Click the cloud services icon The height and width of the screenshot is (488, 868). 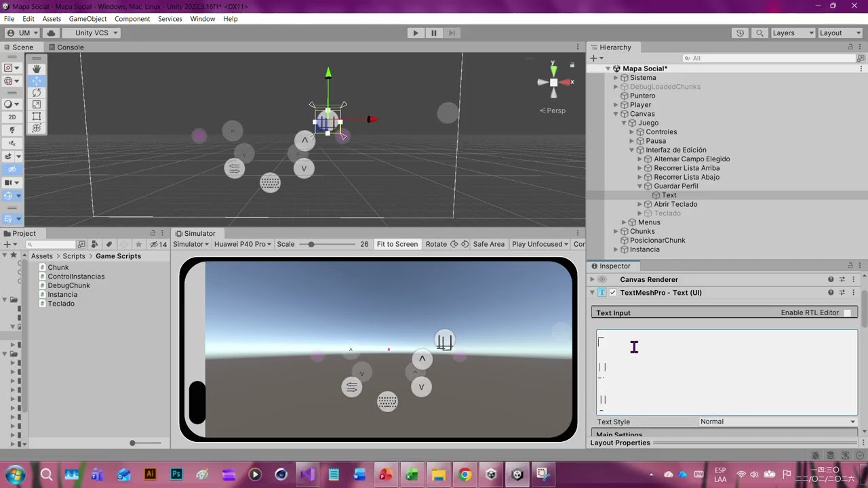click(x=51, y=33)
